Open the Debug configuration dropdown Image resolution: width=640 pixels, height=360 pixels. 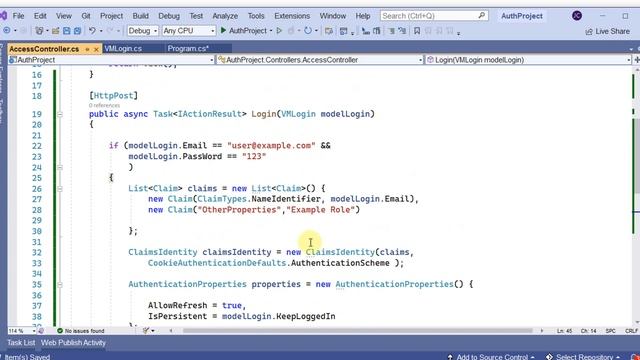pos(142,31)
